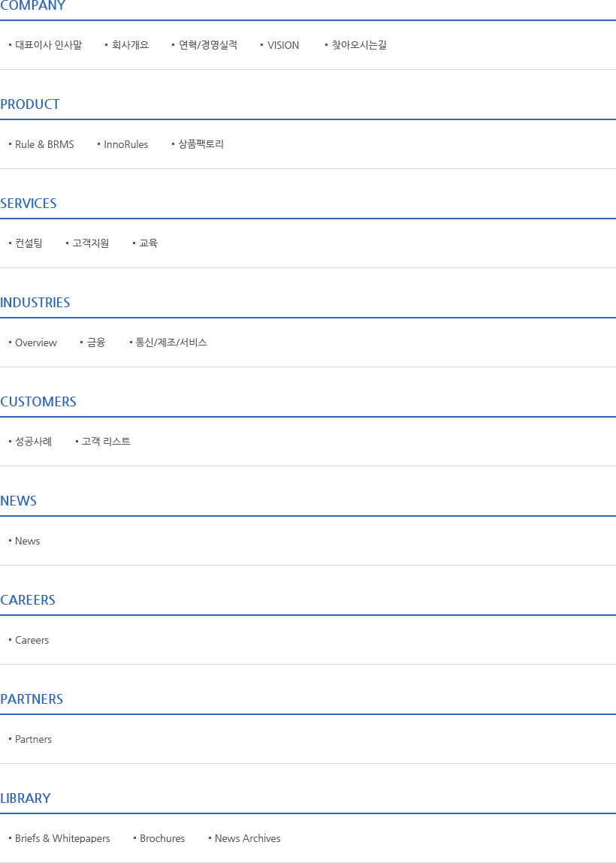This screenshot has width=616, height=863.
Task: Go to 회사개요 page
Action: [x=130, y=45]
